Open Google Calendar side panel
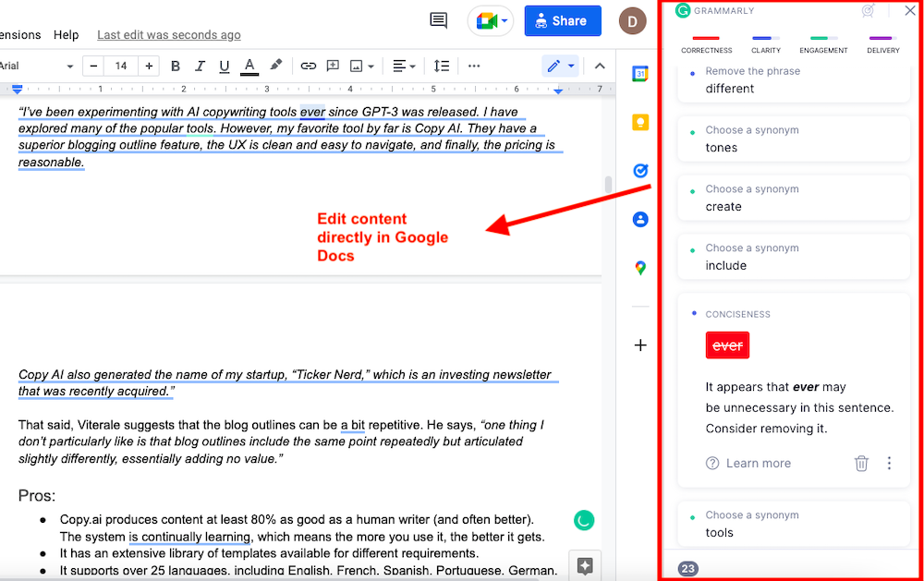The image size is (924, 581). tap(640, 74)
